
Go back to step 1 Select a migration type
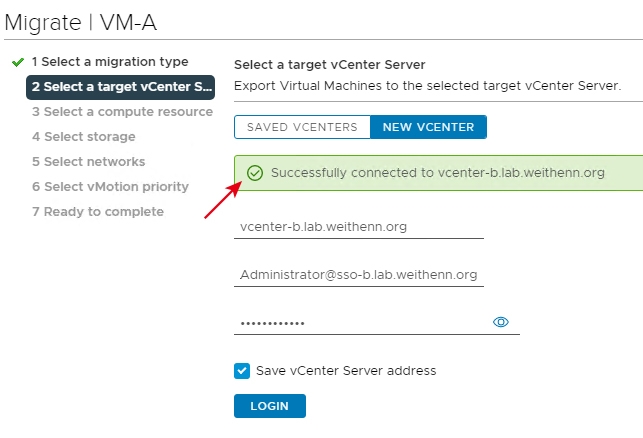(110, 62)
